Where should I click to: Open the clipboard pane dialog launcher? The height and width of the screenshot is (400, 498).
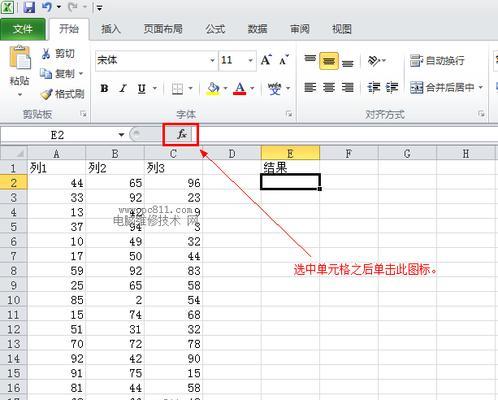click(83, 114)
